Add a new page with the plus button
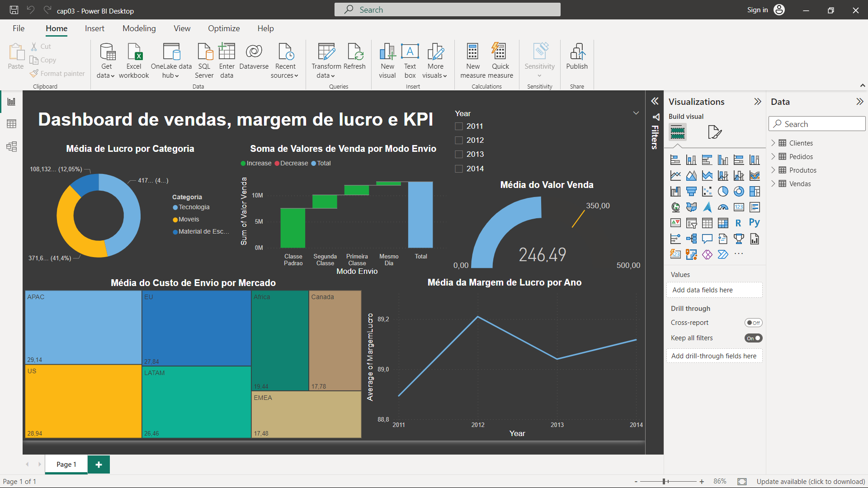 pos(99,465)
